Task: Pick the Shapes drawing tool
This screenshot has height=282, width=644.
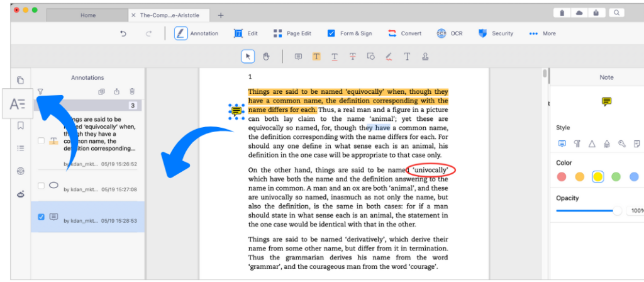Action: 370,57
